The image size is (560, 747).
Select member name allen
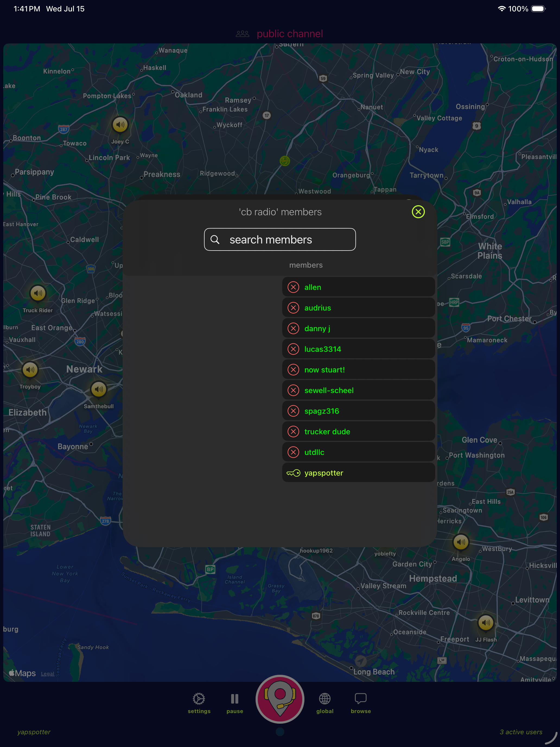click(313, 287)
